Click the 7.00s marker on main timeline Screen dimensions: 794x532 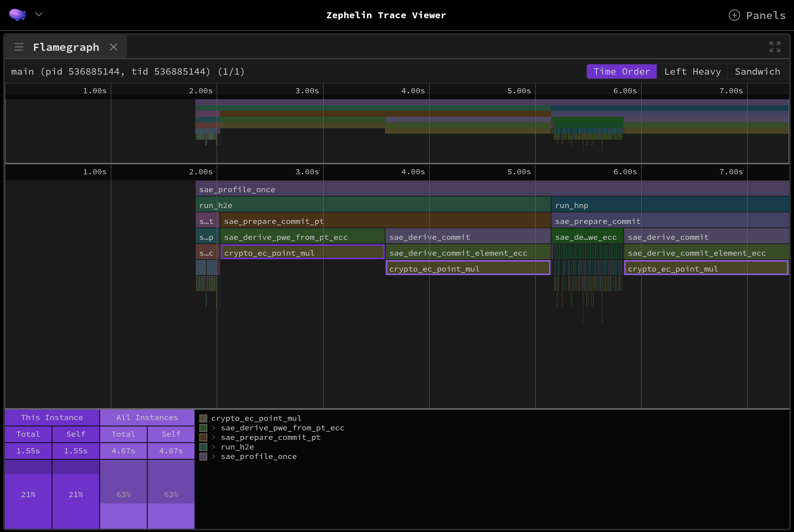(731, 172)
